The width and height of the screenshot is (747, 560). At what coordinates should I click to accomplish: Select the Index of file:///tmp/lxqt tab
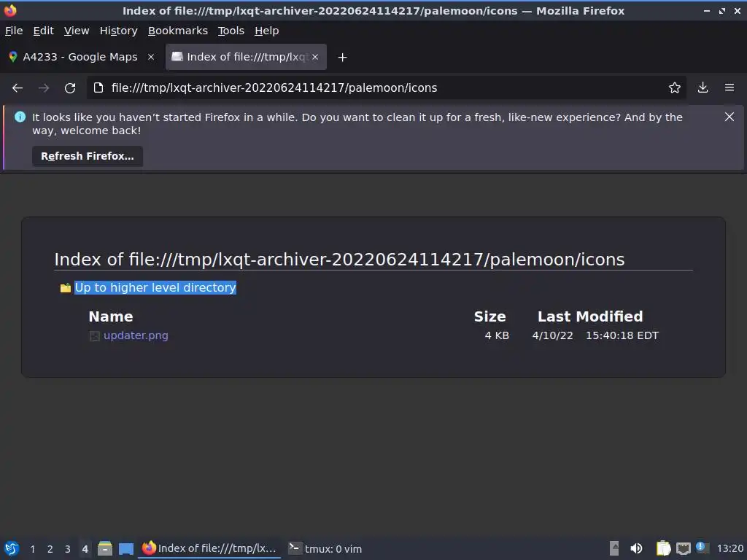246,57
